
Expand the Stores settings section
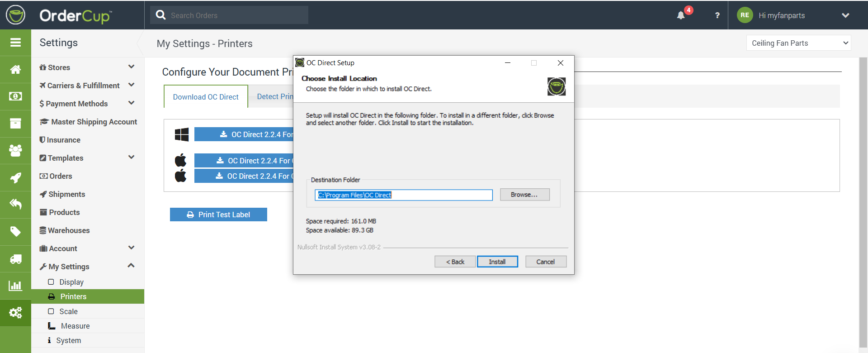(131, 67)
